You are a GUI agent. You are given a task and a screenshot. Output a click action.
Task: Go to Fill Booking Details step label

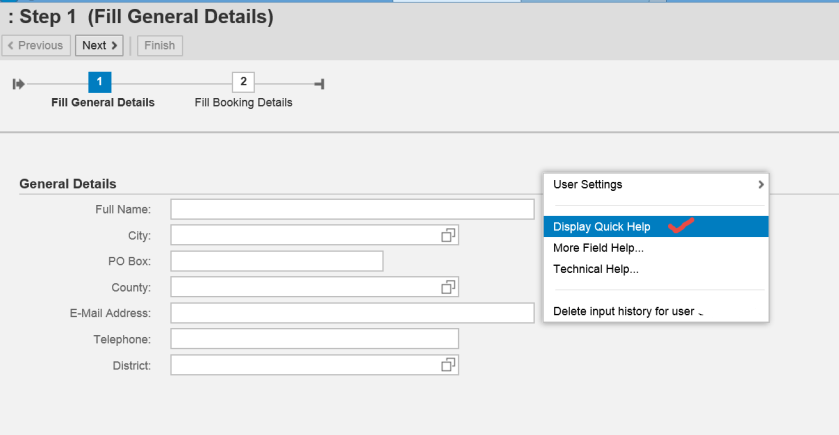[243, 102]
